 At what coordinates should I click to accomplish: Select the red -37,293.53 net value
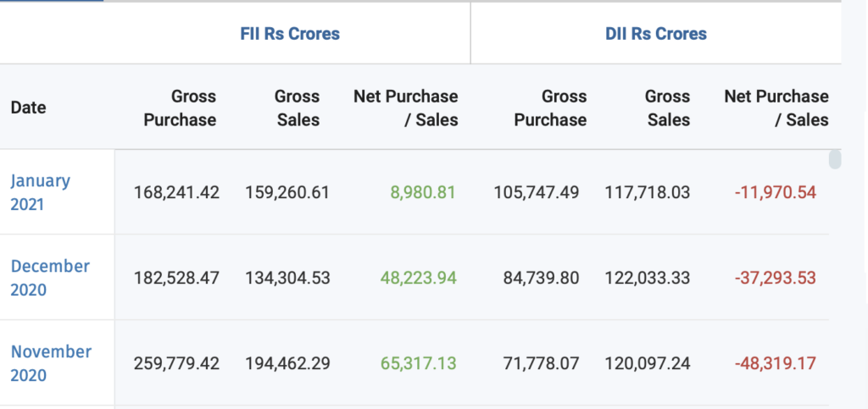tap(775, 278)
